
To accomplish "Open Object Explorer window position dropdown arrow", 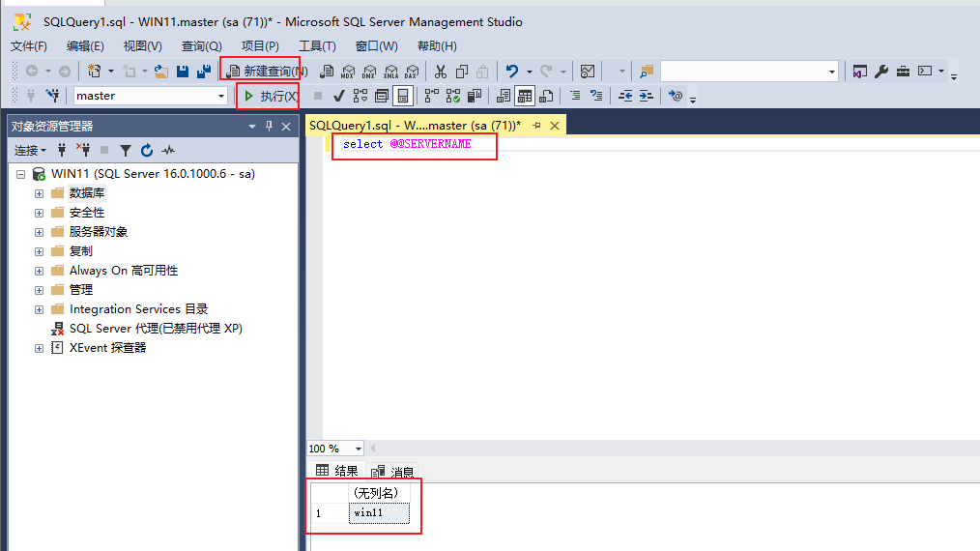I will (x=252, y=127).
